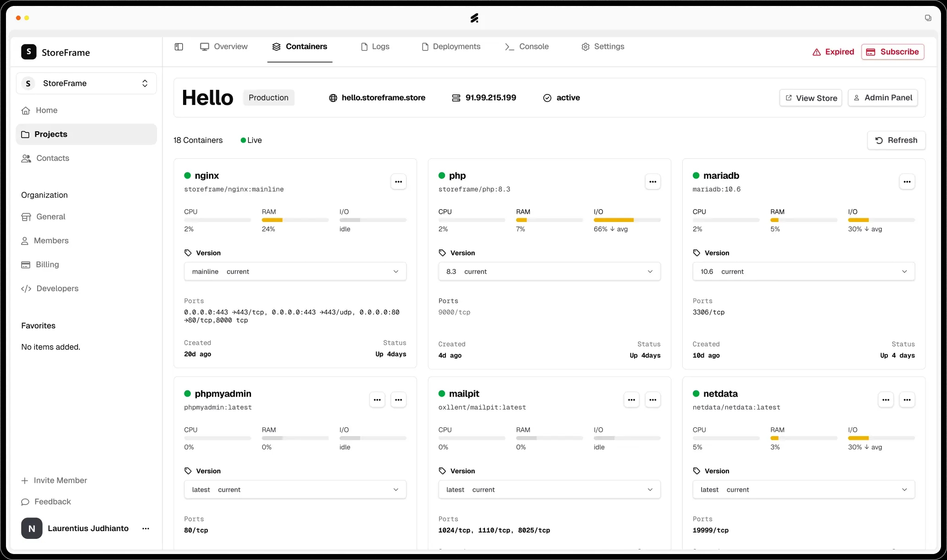Click the nginx RAM usage bar

point(295,220)
